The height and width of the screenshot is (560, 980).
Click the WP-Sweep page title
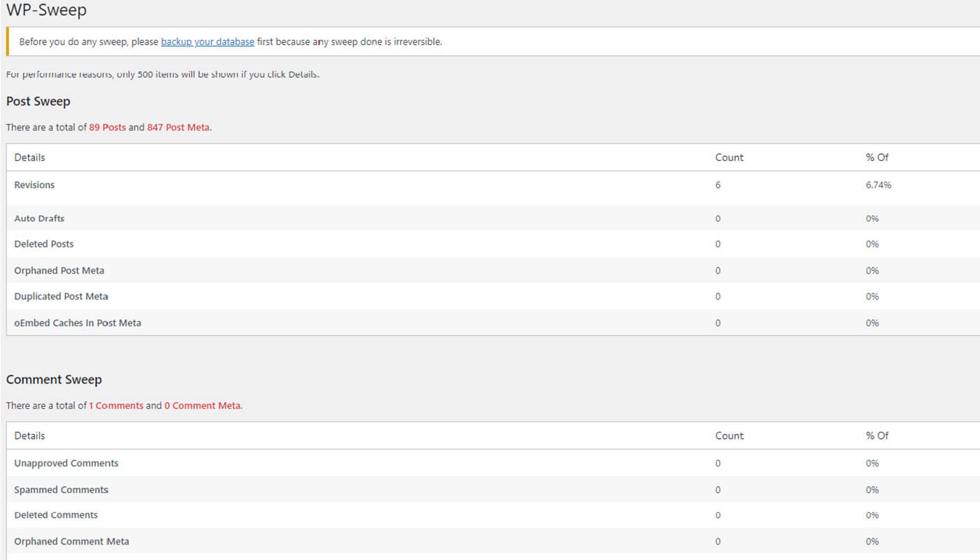[x=47, y=10]
